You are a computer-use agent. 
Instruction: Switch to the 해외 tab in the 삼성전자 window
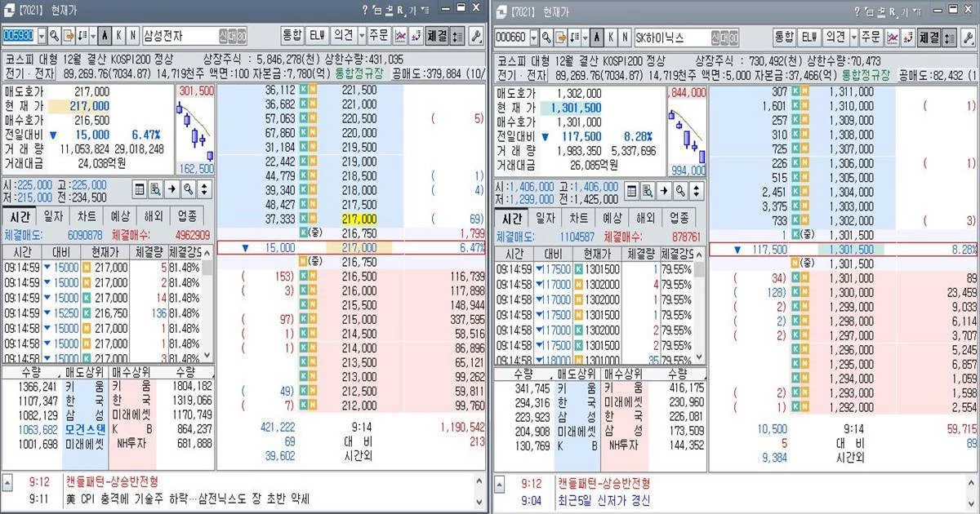click(154, 216)
